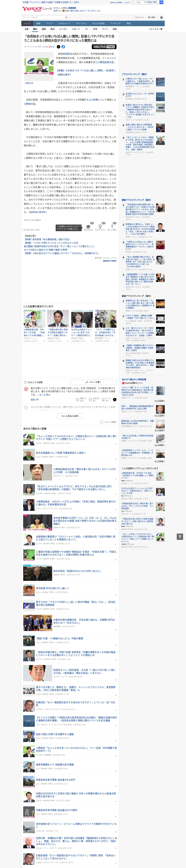Image resolution: width=186 pixels, height=868 pixels.
Task: Open video ranking thumbnail with 0:44 duration
Action: pos(160,304)
